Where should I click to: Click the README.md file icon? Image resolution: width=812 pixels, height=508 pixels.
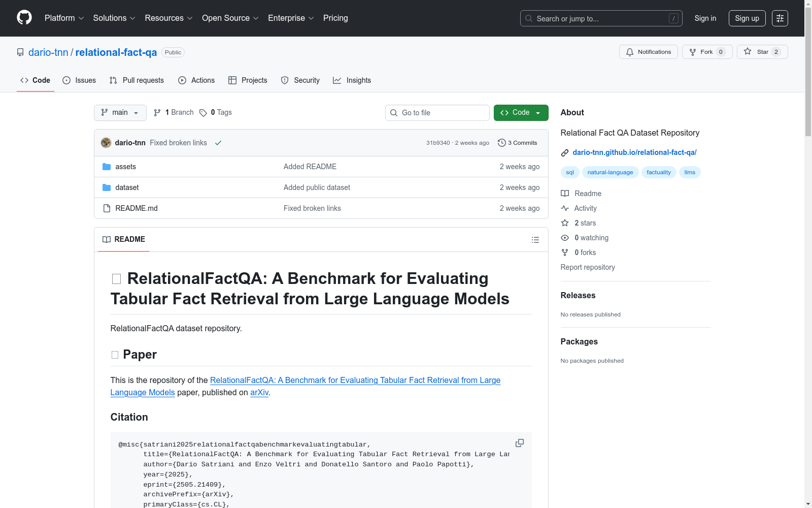(x=107, y=208)
